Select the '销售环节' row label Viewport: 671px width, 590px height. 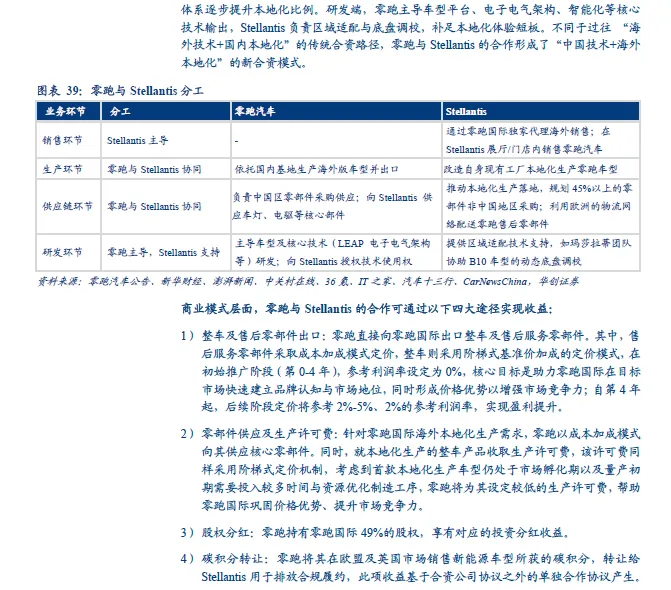(62, 140)
